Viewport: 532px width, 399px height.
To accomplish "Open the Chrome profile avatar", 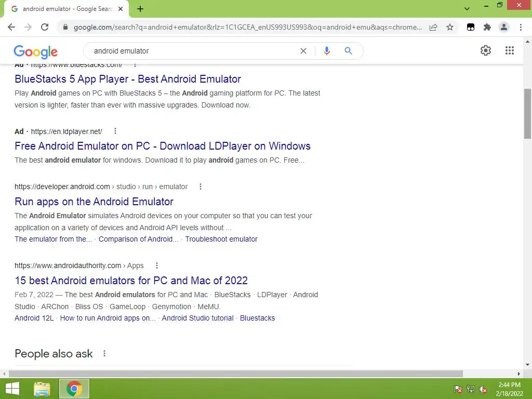I will pyautogui.click(x=504, y=27).
